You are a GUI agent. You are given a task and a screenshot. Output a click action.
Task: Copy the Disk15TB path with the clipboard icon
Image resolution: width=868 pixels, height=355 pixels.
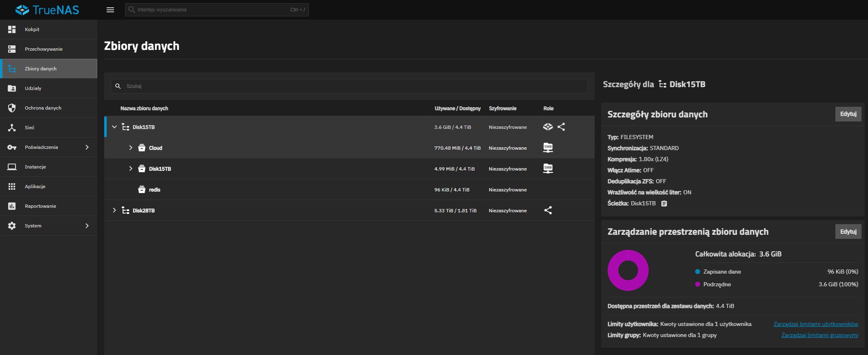pyautogui.click(x=664, y=203)
